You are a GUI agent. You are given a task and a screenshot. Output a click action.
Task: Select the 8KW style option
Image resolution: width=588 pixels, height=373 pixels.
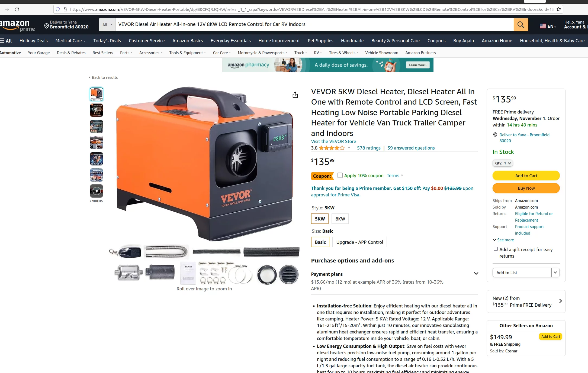[x=340, y=219]
